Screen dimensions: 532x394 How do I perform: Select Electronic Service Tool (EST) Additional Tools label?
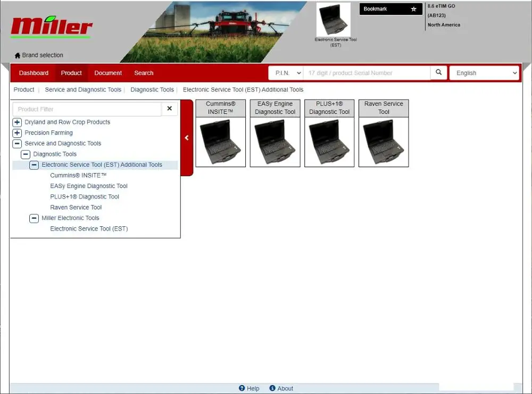tap(102, 165)
